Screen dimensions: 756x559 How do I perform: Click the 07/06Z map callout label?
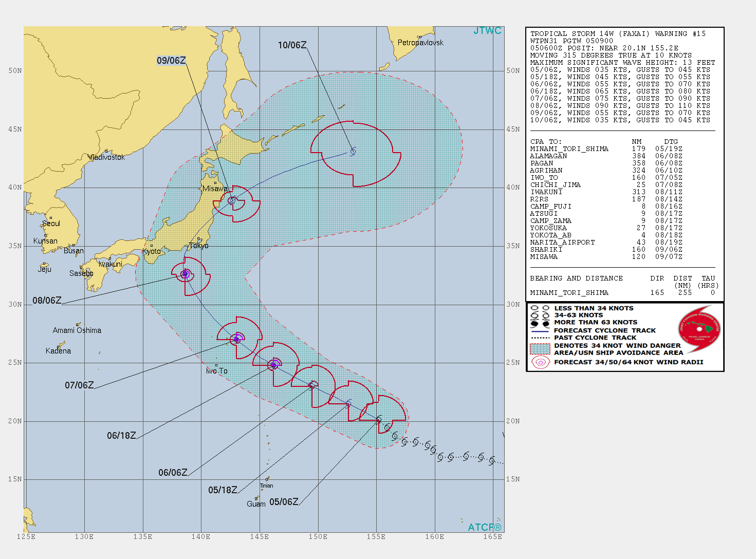(79, 385)
